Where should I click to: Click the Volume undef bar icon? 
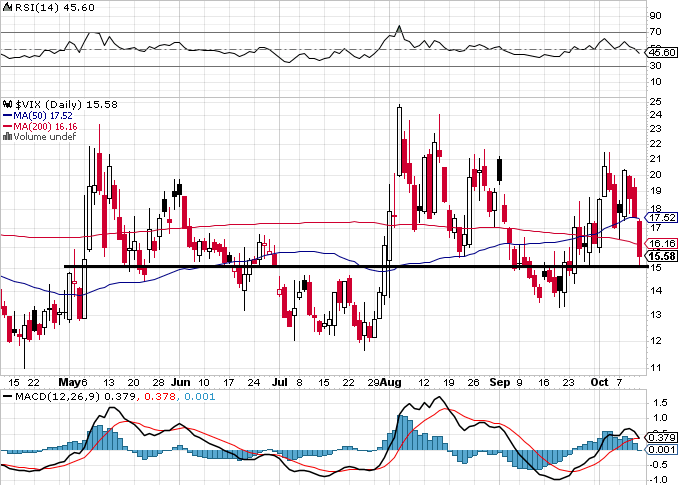(6, 137)
